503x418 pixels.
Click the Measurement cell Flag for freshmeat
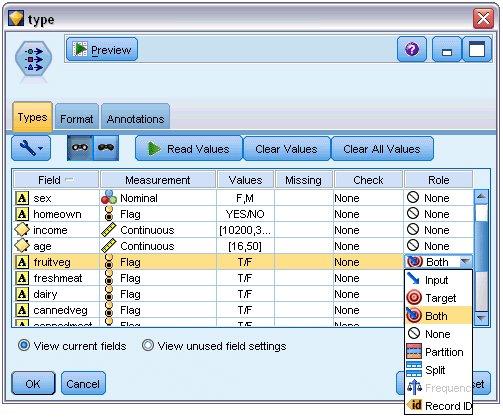coord(158,278)
